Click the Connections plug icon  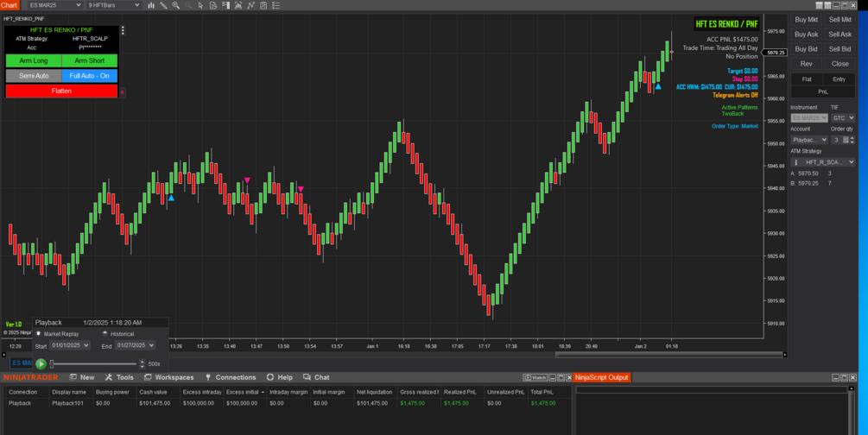(208, 377)
